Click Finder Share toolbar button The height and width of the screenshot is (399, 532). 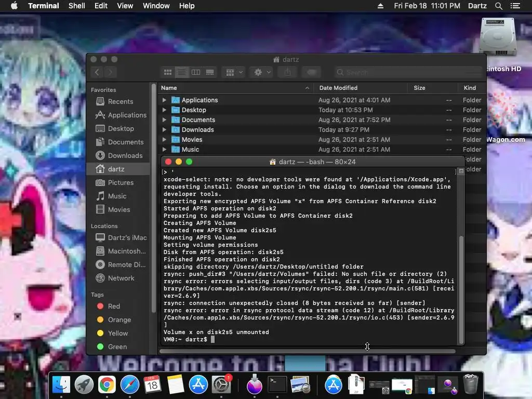(x=288, y=72)
